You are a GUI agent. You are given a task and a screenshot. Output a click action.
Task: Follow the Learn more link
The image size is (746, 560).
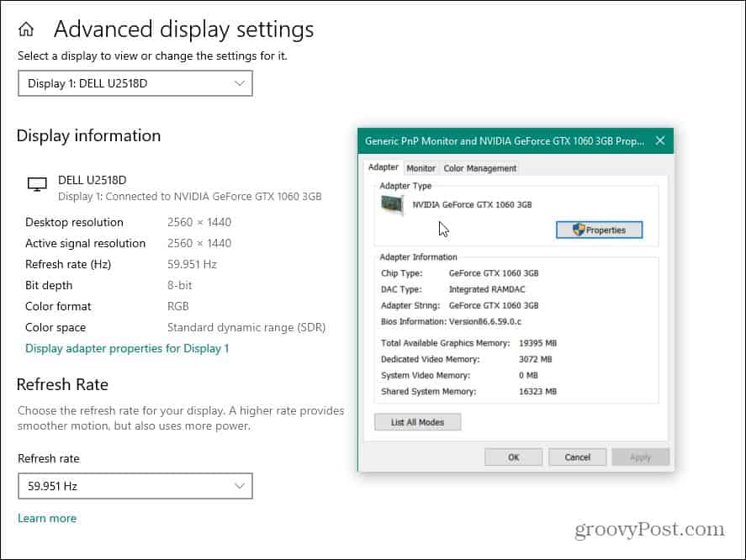47,518
